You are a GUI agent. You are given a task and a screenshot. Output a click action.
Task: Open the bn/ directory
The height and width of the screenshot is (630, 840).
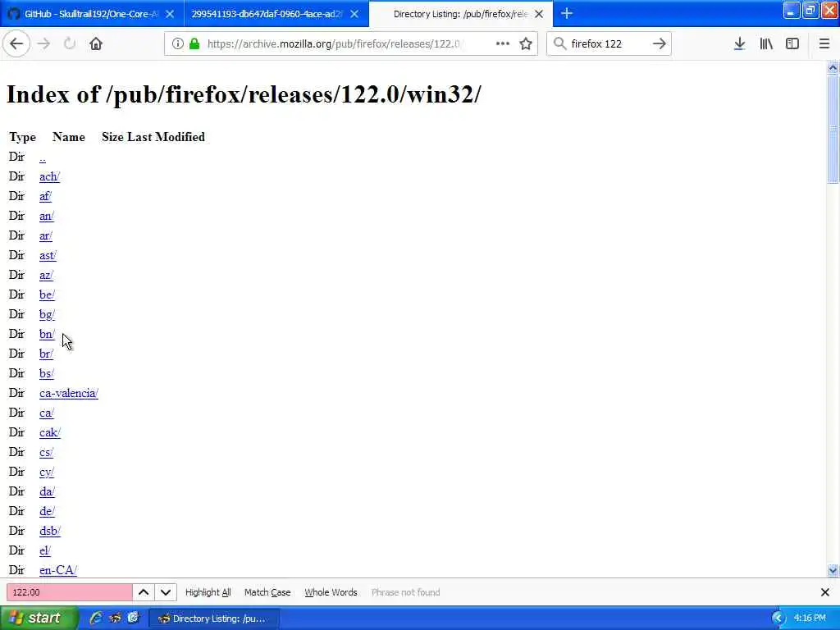point(47,334)
